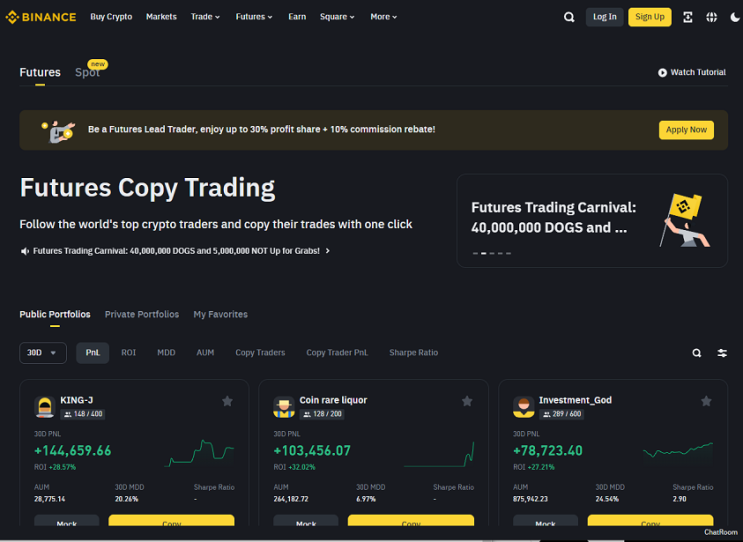Sort portfolios by MDD

[166, 353]
